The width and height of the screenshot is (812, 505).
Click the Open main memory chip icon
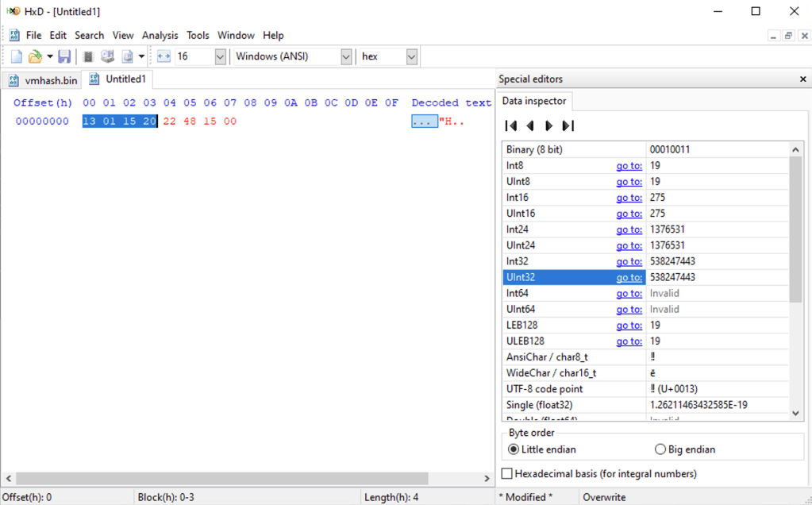(88, 56)
